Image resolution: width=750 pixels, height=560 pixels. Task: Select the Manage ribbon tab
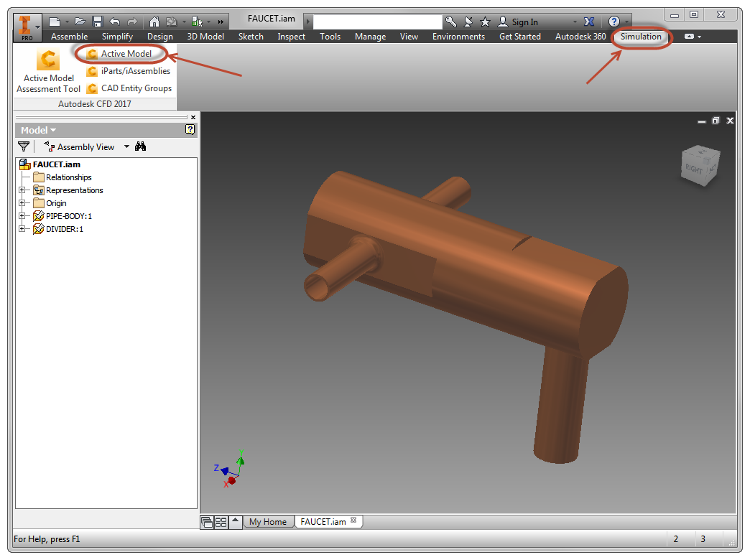coord(370,37)
